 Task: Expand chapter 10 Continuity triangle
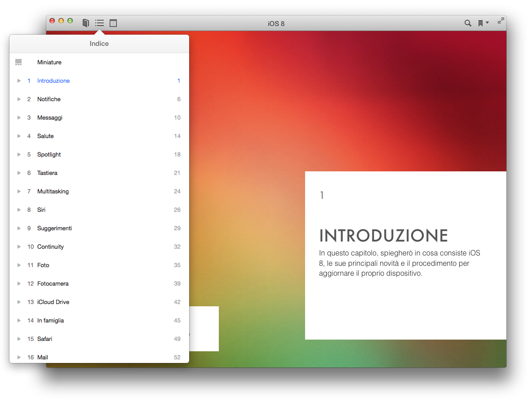[x=19, y=247]
